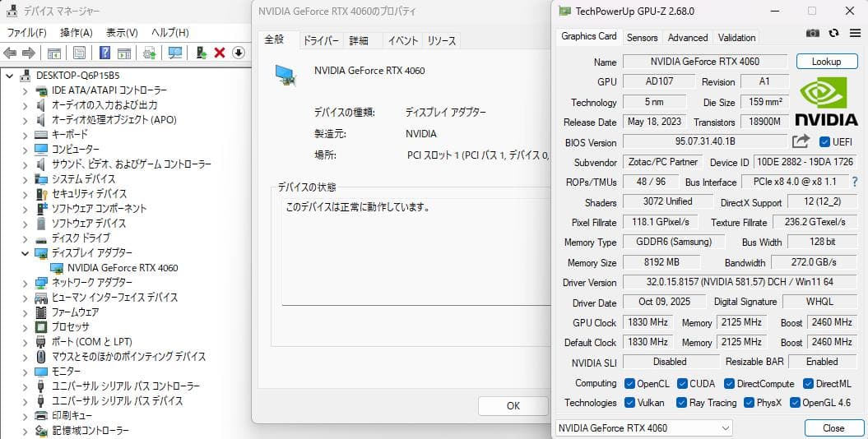The width and height of the screenshot is (868, 439).
Task: Collapse the ディスプレイ アダプター node chevron
Action: [x=25, y=253]
